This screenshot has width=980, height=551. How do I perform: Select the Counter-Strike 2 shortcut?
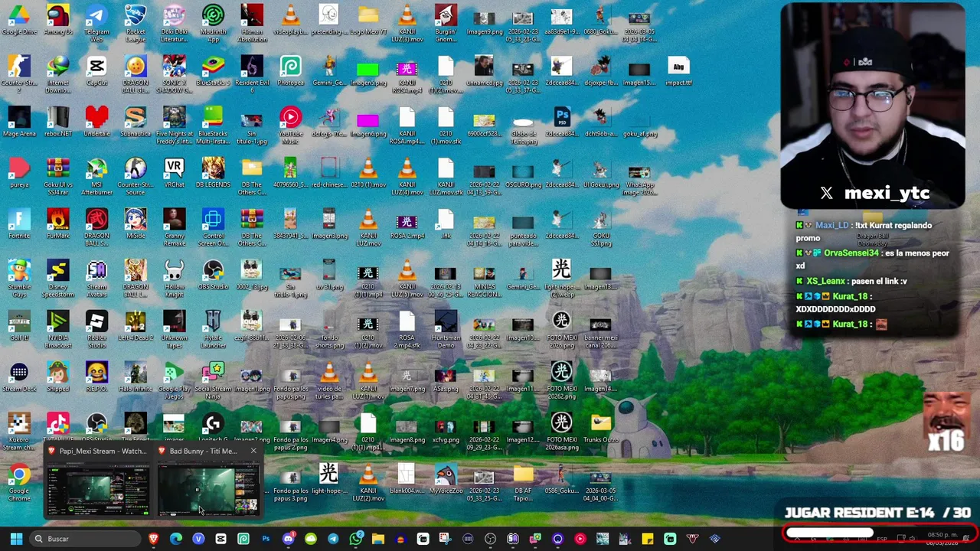pos(19,74)
